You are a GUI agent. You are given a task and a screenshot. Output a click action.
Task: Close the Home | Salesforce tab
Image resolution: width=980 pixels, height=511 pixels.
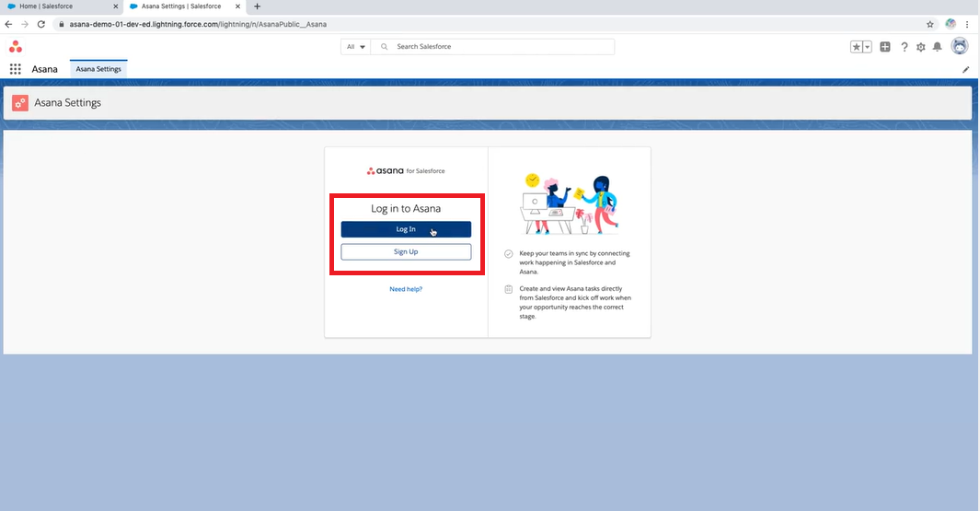click(x=116, y=6)
